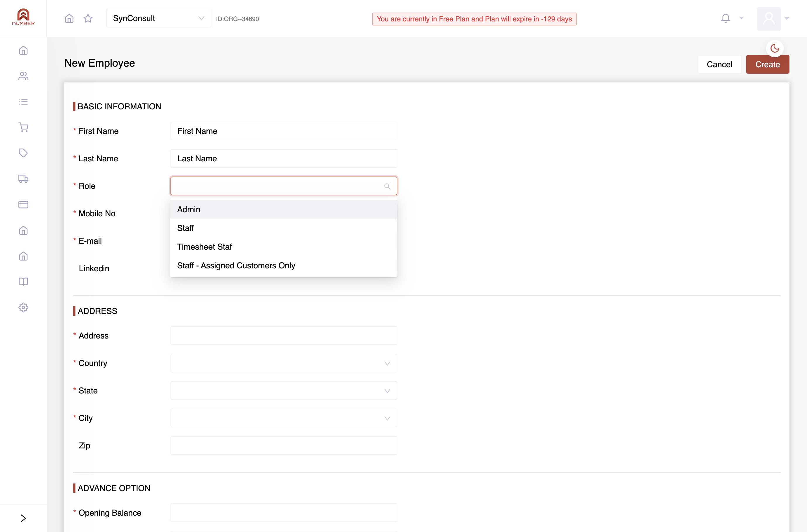Open the home icon in the top bar

point(69,18)
